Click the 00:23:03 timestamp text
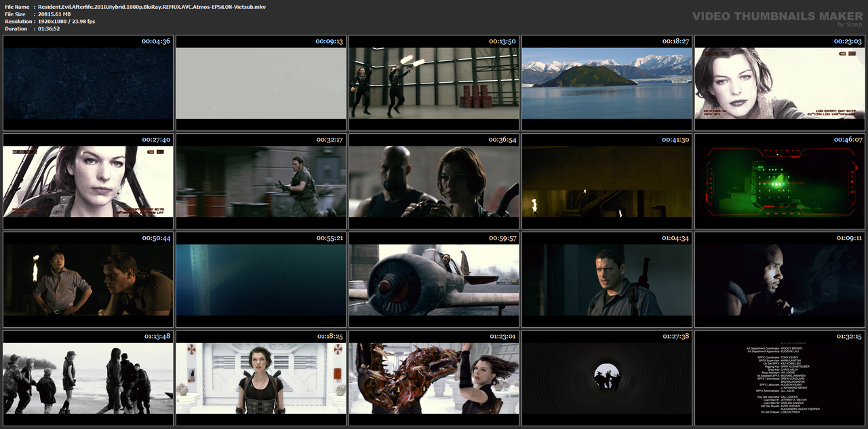Screen dimensions: 868x429 tap(848, 41)
